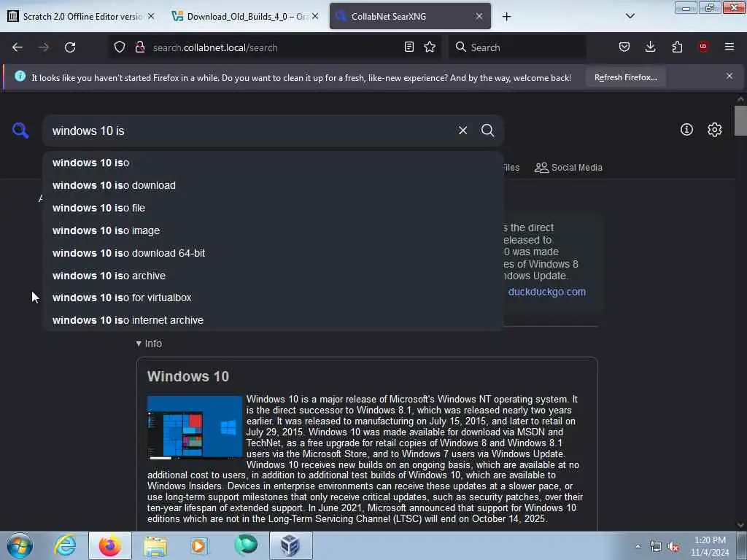Open the Pocket save icon
The width and height of the screenshot is (747, 560).
(x=624, y=47)
